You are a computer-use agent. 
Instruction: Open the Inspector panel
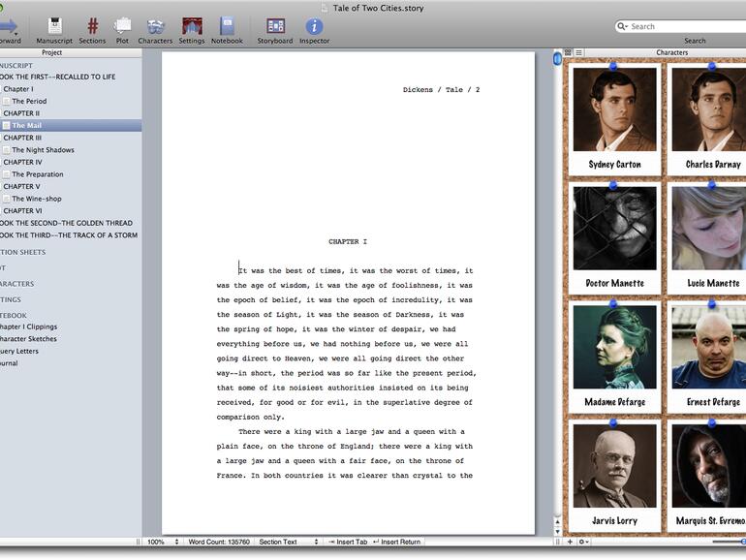[314, 27]
